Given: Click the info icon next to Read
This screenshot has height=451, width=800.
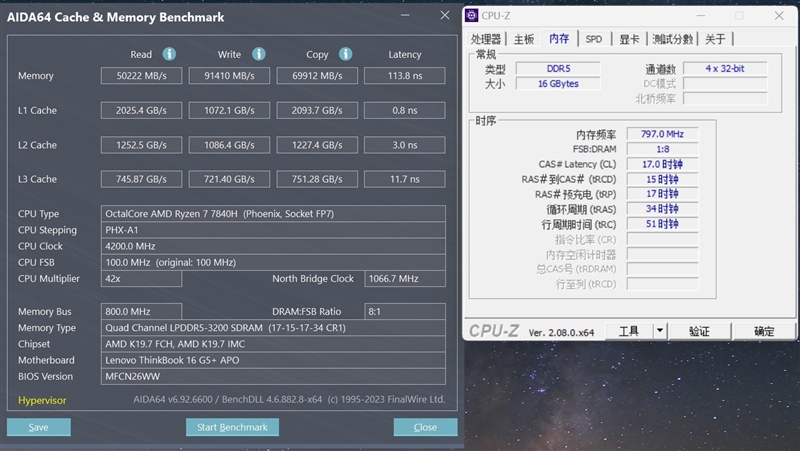Looking at the screenshot, I should point(169,54).
